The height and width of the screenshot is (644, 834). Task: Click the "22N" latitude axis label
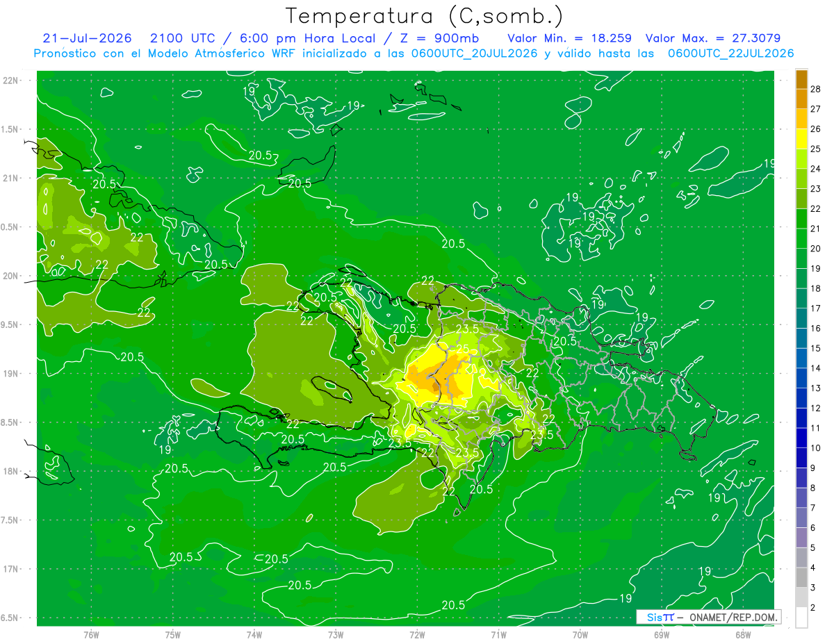(11, 81)
